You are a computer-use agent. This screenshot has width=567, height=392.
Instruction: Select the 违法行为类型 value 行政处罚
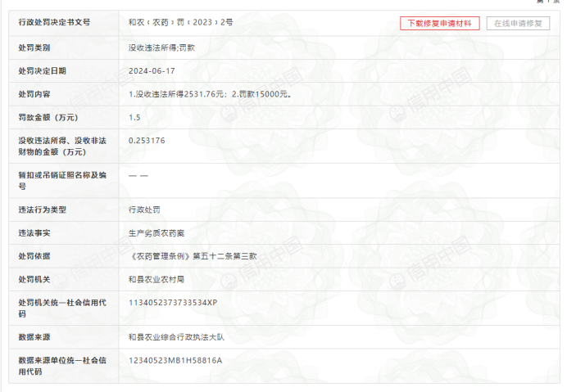[144, 210]
